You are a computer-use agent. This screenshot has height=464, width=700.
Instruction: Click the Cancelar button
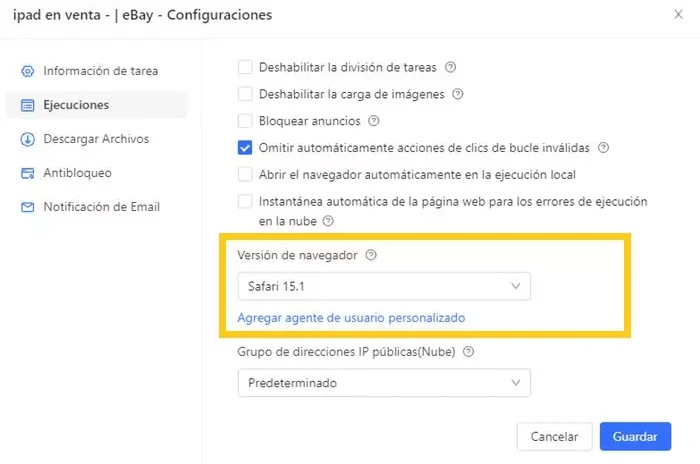pos(554,436)
